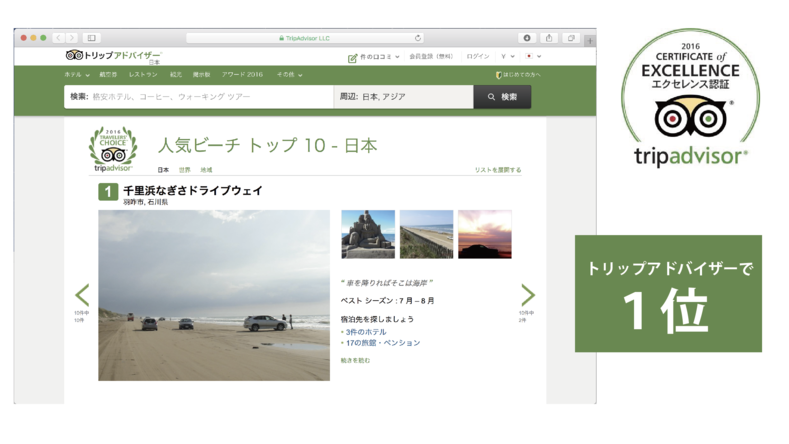The height and width of the screenshot is (444, 789).
Task: Go to the next beach with right arrow
Action: [x=527, y=295]
